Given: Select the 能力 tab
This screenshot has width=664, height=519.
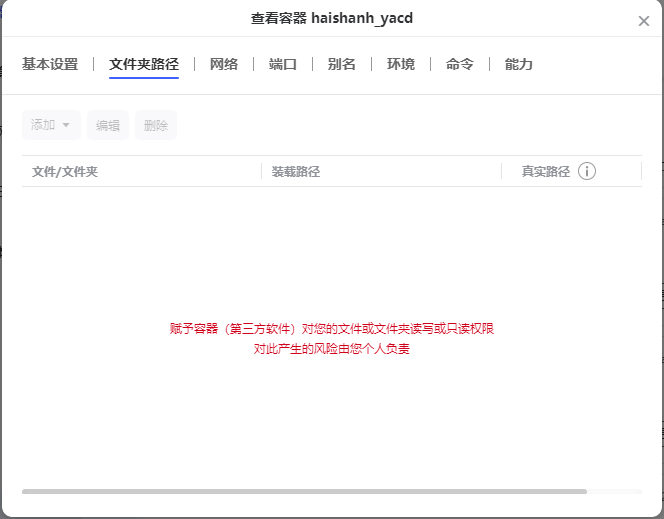Looking at the screenshot, I should (519, 64).
